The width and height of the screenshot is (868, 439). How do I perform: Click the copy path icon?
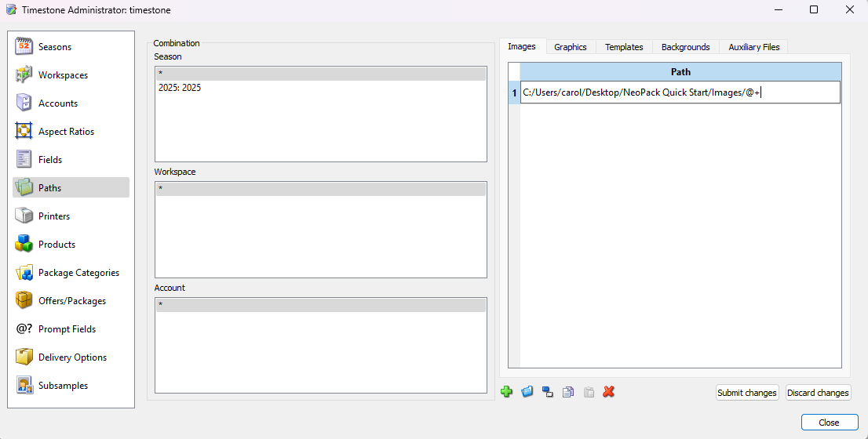(x=568, y=392)
